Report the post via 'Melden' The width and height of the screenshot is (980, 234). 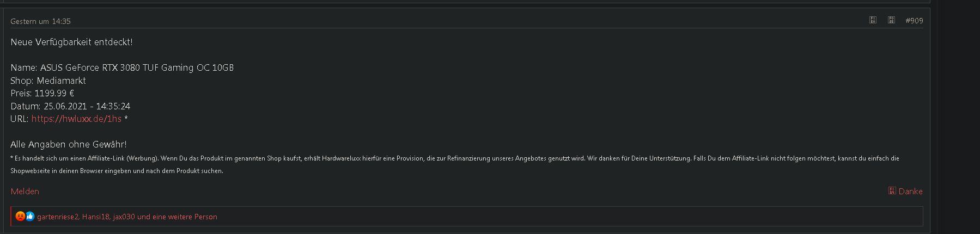point(25,192)
